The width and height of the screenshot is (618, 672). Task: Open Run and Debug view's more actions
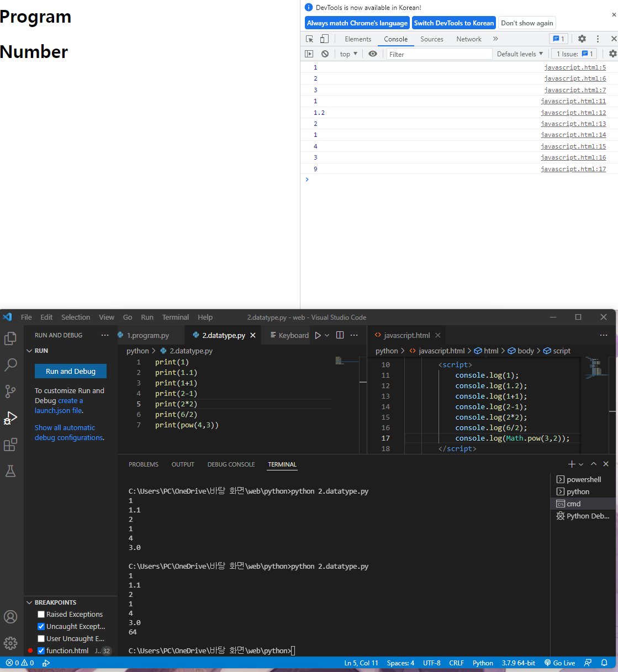(x=105, y=335)
